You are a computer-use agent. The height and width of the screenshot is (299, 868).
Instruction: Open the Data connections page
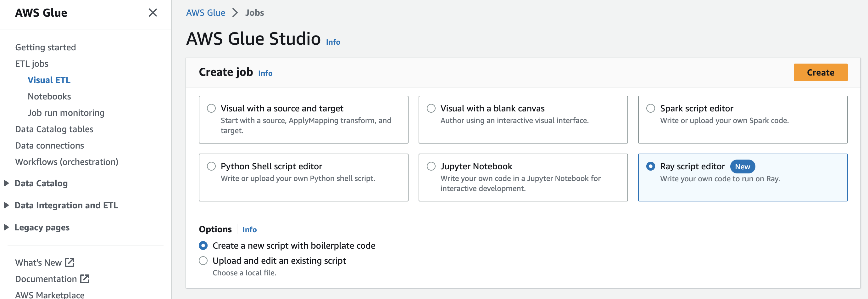tap(49, 145)
